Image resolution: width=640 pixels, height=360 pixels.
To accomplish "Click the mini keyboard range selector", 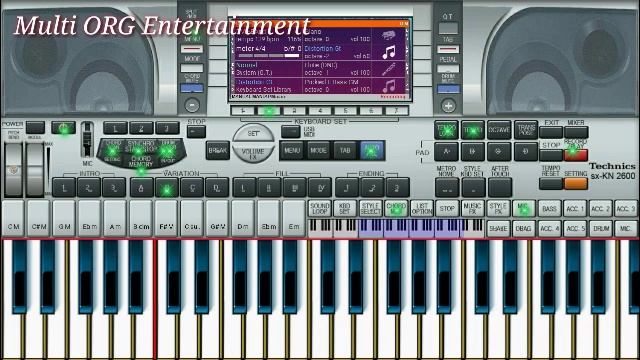I will tap(396, 228).
